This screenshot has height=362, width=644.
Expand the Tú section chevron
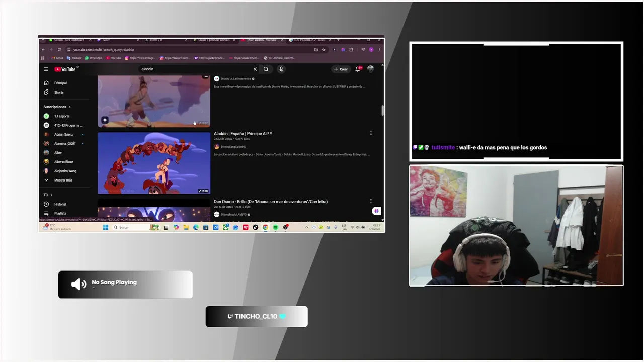click(51, 195)
